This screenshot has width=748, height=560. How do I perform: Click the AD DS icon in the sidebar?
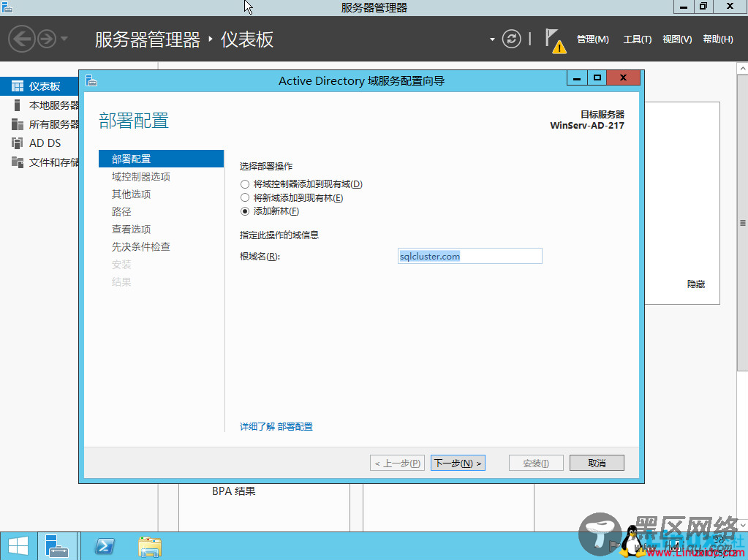[x=17, y=143]
